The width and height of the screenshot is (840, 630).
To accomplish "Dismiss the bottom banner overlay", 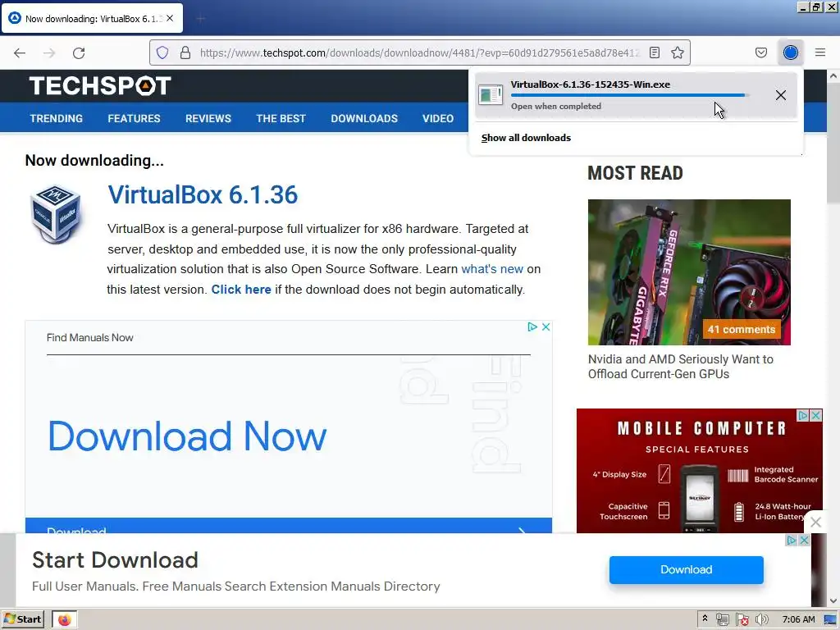I will click(x=815, y=522).
